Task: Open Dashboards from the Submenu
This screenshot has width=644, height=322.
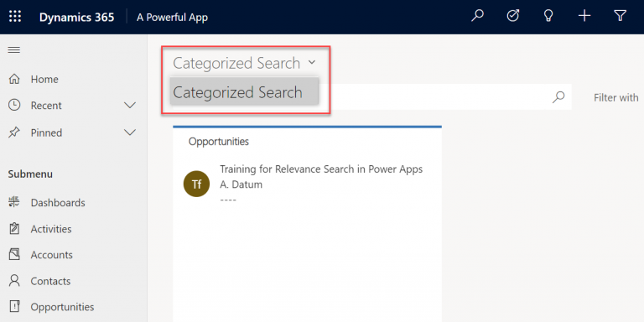Action: [x=58, y=203]
